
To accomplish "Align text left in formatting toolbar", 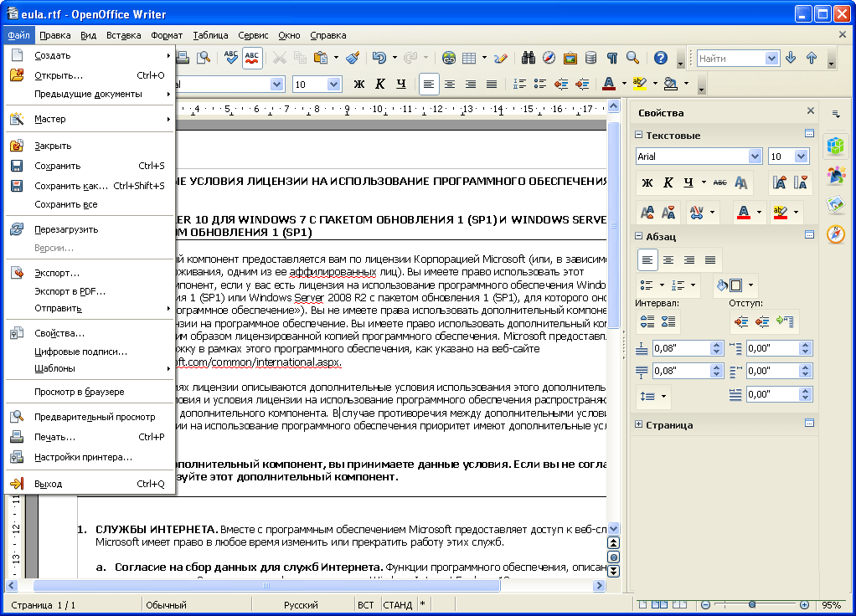I will point(429,84).
